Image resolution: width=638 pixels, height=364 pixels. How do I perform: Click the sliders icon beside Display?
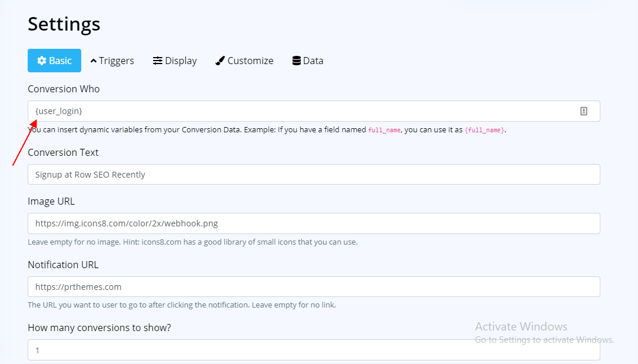158,61
